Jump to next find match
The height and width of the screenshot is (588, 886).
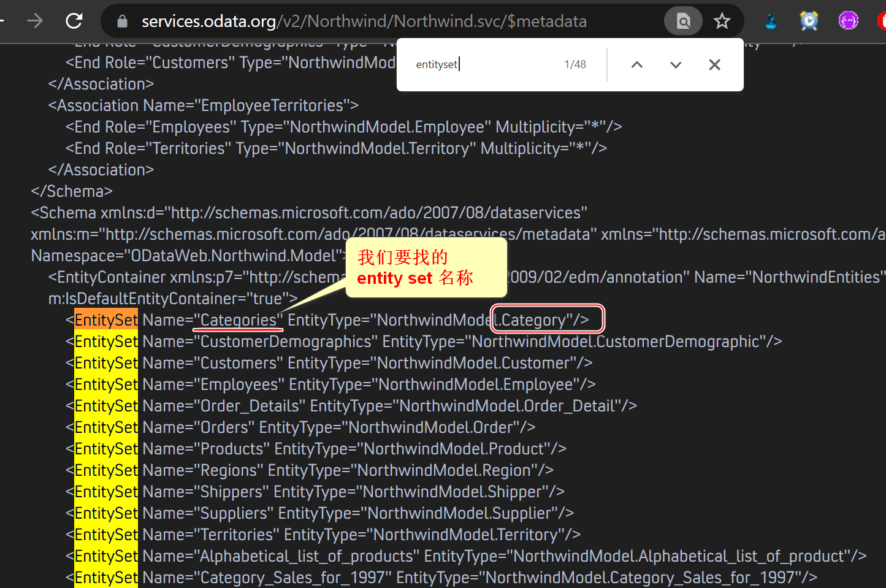(x=676, y=64)
